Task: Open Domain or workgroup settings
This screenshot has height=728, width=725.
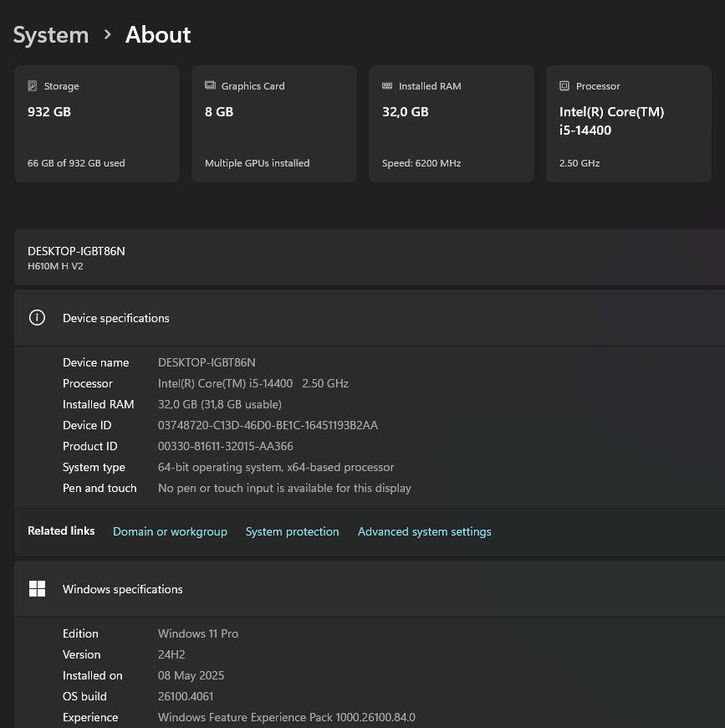Action: point(170,531)
